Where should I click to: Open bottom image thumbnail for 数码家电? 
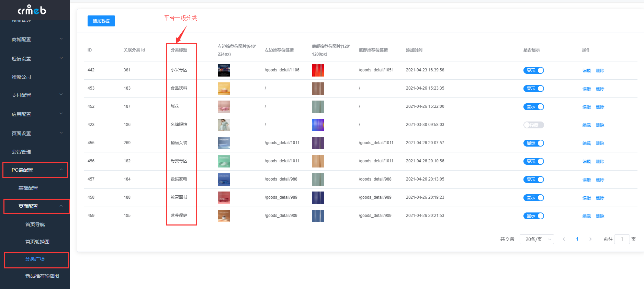[318, 180]
